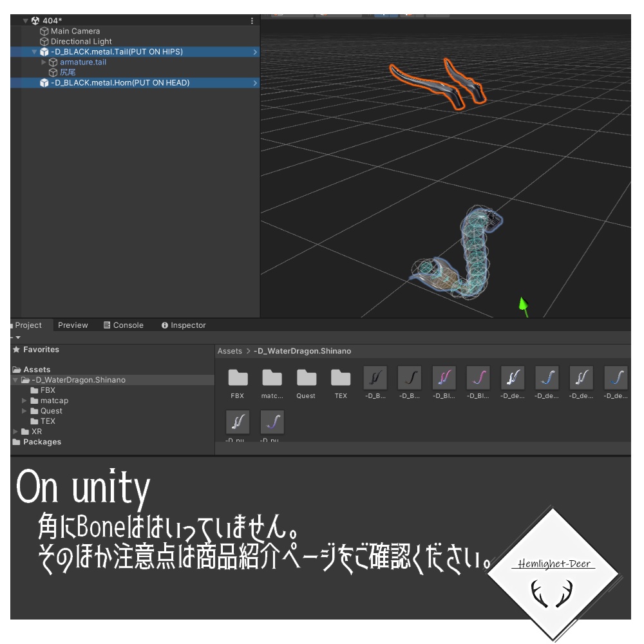The height and width of the screenshot is (644, 644).
Task: Select the Main Camera row in the hierarchy
Action: (135, 31)
